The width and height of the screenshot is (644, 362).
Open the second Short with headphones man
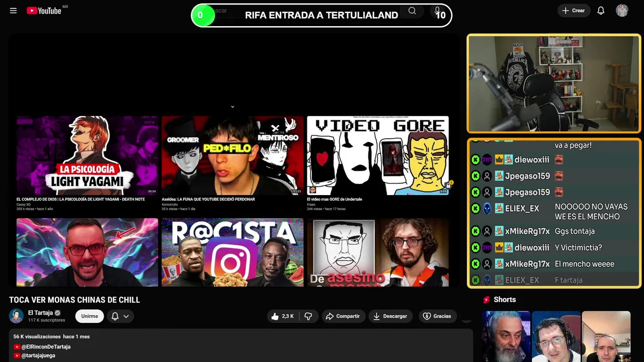[x=556, y=336]
